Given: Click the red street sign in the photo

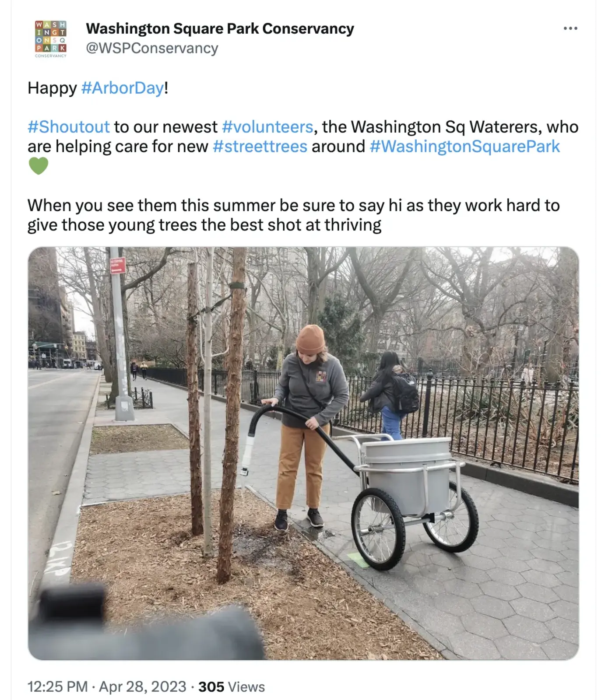Looking at the screenshot, I should tap(117, 265).
